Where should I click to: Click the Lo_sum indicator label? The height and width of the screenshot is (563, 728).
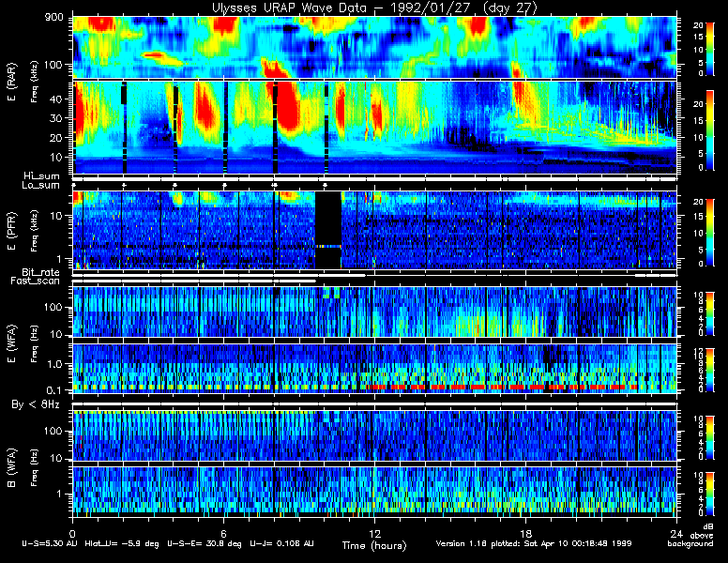[x=41, y=185]
